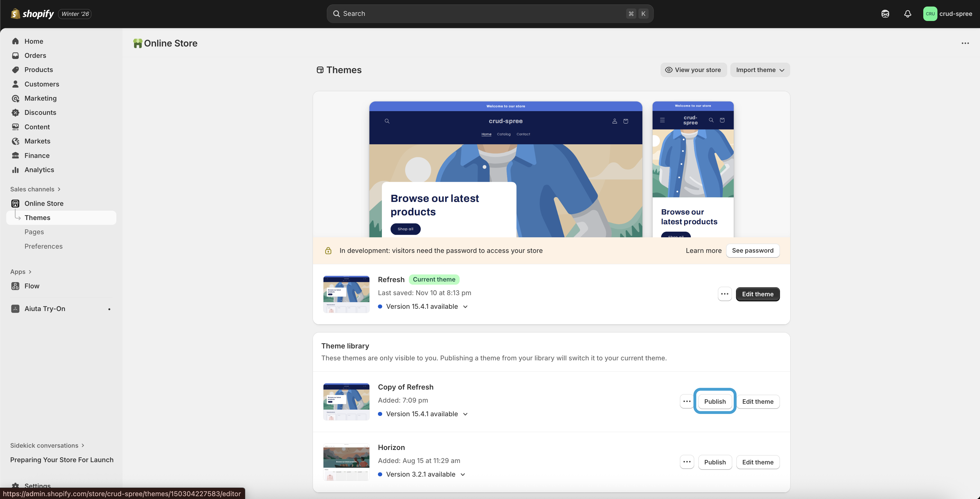Open the Import theme dropdown
Viewport: 980px width, 499px height.
click(760, 70)
